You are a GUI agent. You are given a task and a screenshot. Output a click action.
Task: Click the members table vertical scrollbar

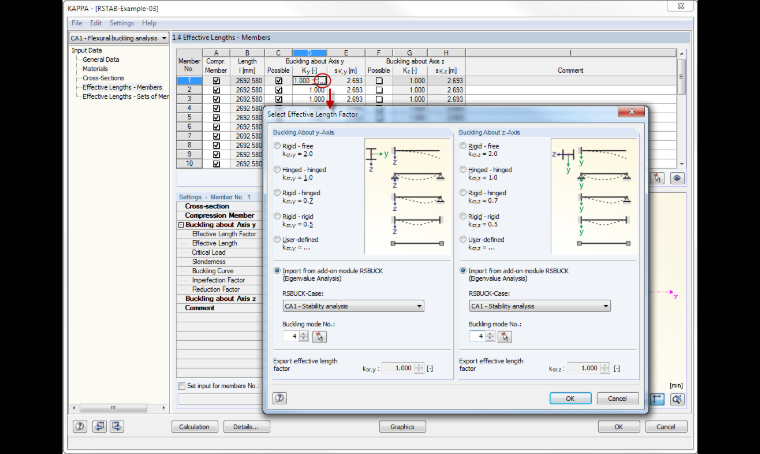click(x=681, y=109)
